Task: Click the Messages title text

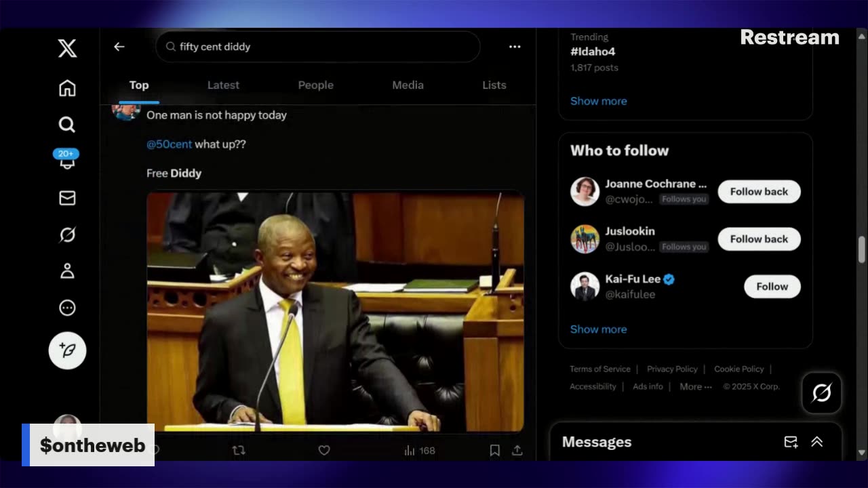Action: tap(597, 442)
